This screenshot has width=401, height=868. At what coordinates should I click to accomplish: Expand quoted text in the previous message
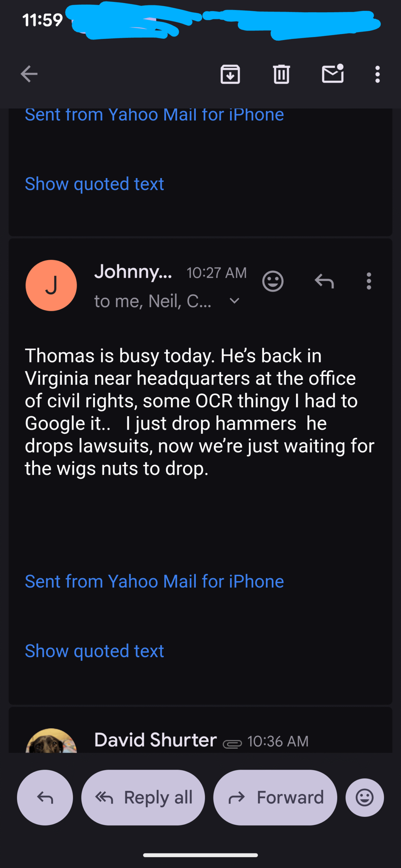point(94,184)
